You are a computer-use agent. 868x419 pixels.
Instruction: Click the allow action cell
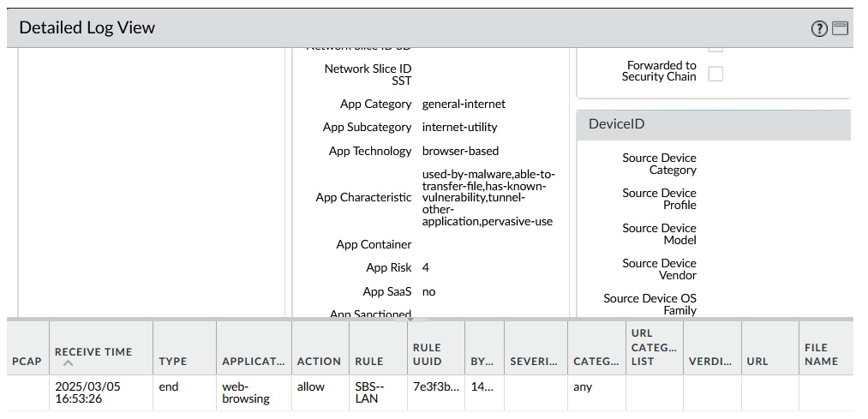pyautogui.click(x=311, y=386)
